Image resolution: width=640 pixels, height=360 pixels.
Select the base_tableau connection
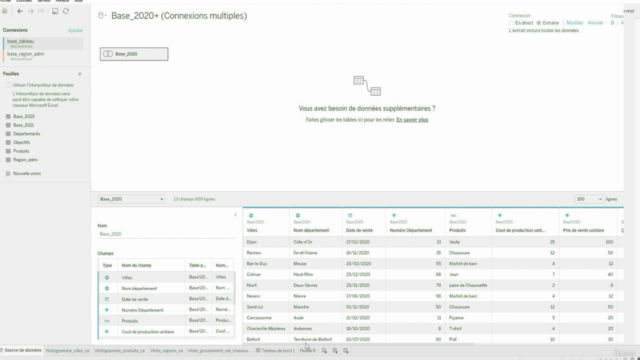(x=43, y=43)
